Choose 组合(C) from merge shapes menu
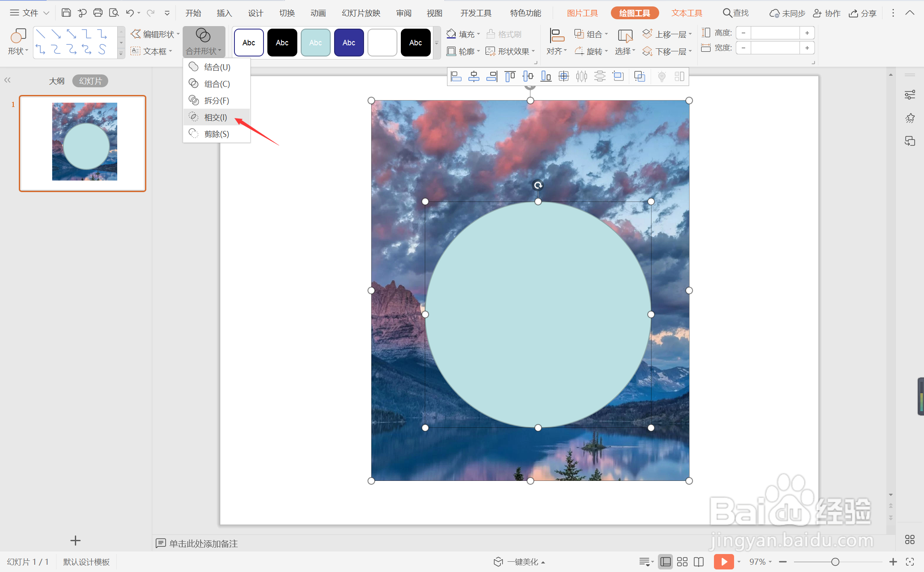Image resolution: width=924 pixels, height=572 pixels. [x=216, y=84]
